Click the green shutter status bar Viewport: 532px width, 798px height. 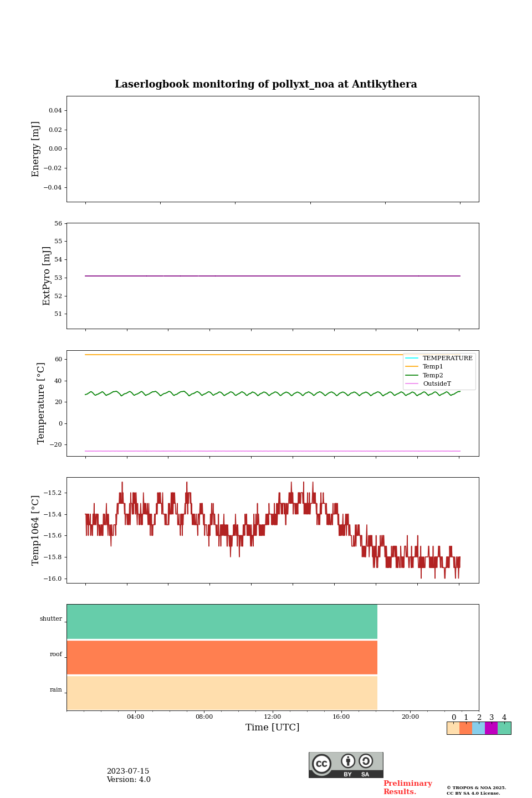click(x=222, y=622)
